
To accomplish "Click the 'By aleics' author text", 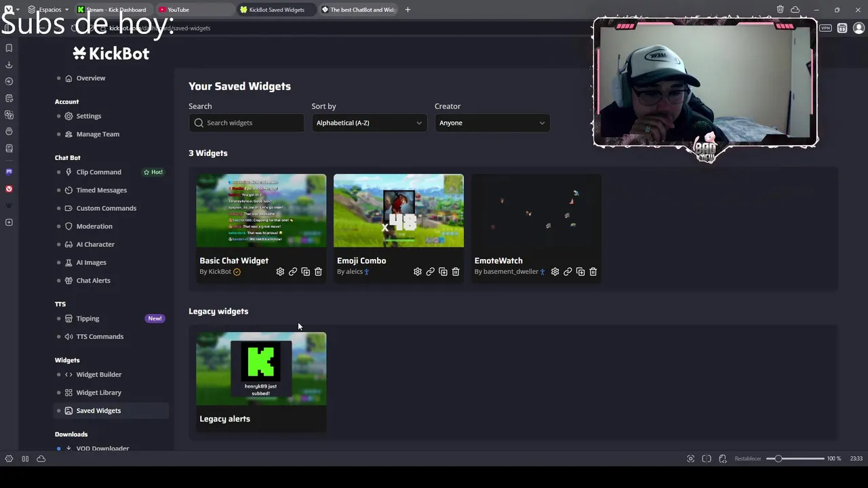I will (350, 272).
